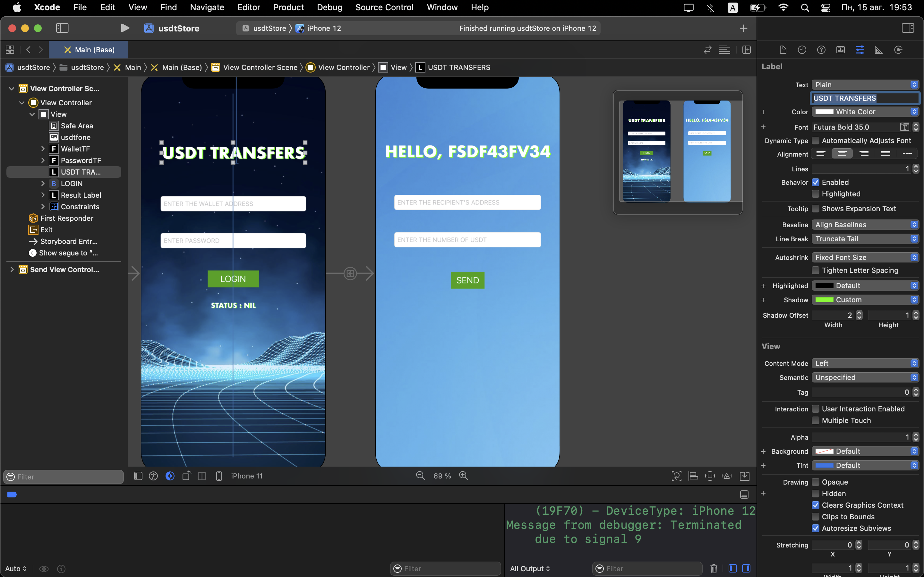
Task: Open the Editor menu
Action: 248,7
